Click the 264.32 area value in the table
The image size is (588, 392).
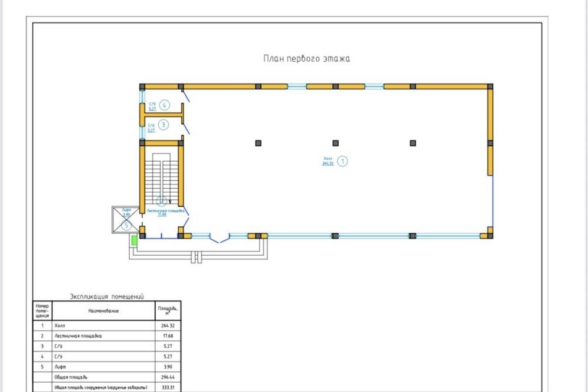(168, 325)
